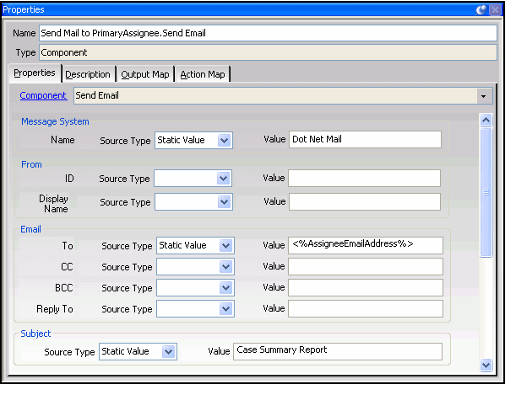Image resolution: width=528 pixels, height=395 pixels.
Task: Click the pin icon in Properties title bar
Action: (482, 9)
